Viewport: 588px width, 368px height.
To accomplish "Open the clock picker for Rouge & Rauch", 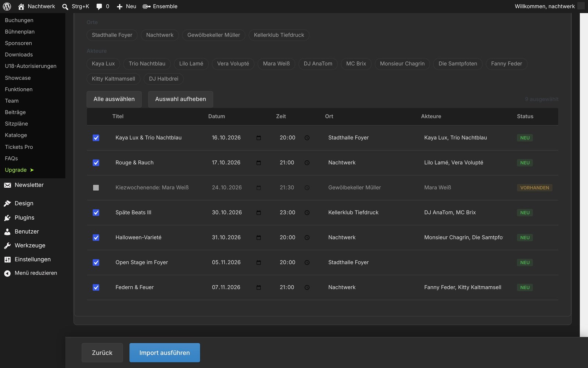I will tap(307, 163).
